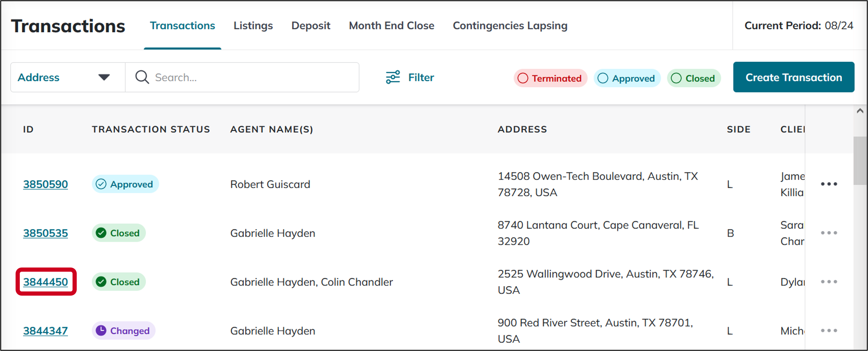Open the ellipsis menu for transaction 3850590

[x=830, y=184]
